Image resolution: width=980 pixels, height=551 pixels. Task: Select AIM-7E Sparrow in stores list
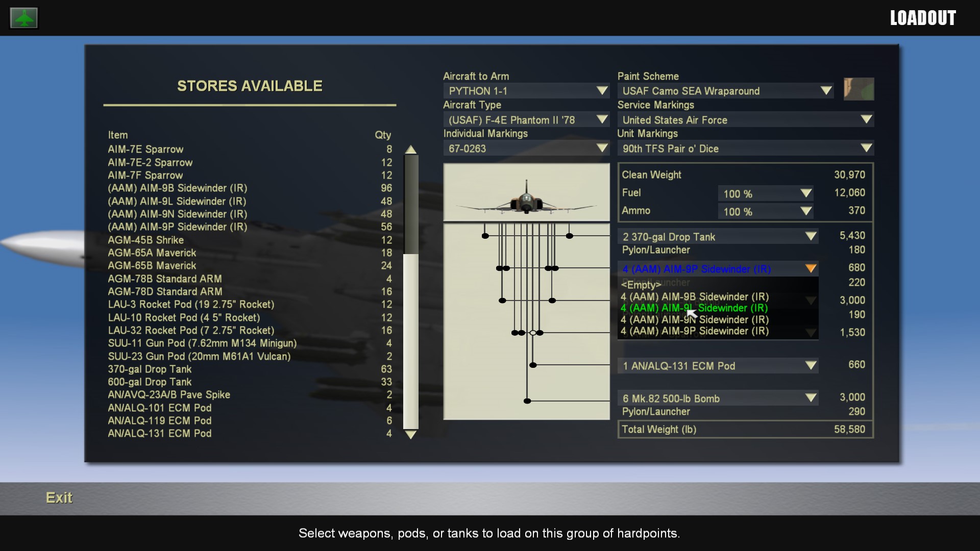(x=250, y=149)
